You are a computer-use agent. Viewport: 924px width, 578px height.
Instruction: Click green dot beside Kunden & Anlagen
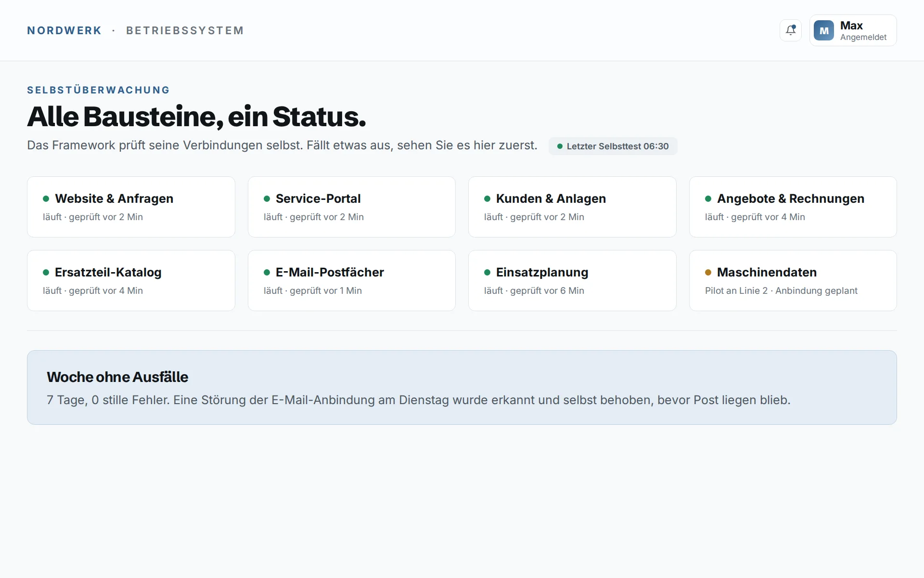487,198
